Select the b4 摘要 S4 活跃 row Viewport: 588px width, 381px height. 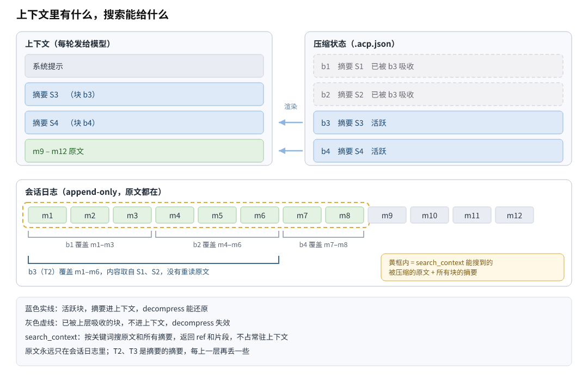point(438,151)
